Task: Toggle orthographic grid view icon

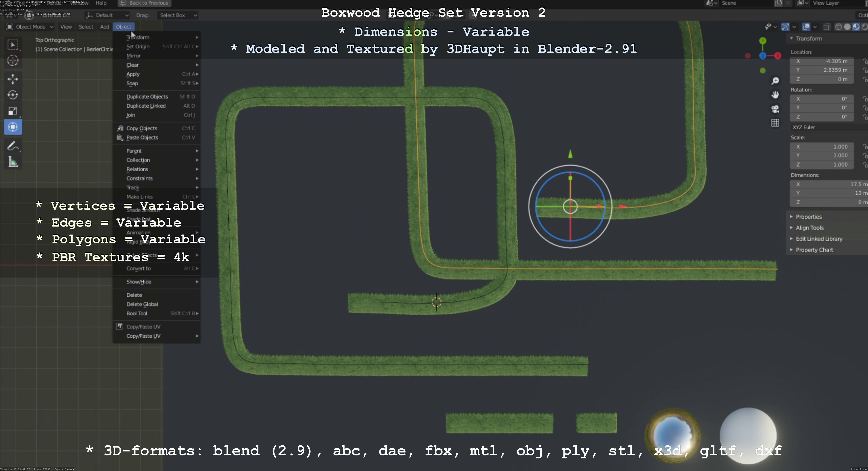Action: pyautogui.click(x=775, y=123)
